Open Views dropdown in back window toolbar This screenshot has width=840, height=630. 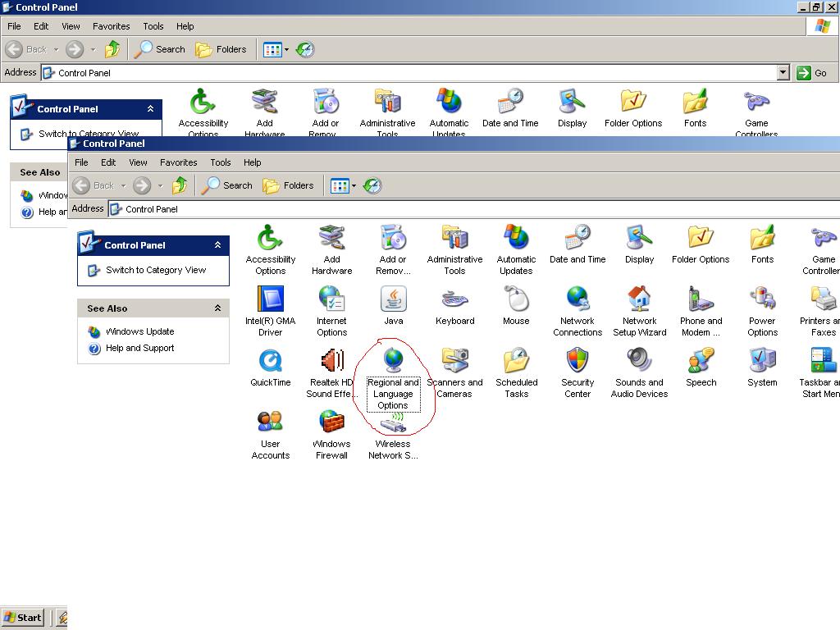[286, 50]
